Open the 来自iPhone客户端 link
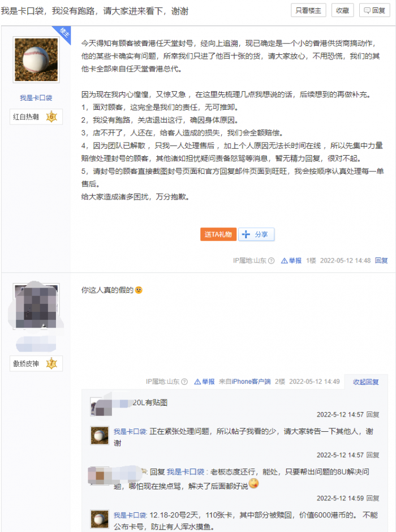The width and height of the screenshot is (396, 532). (x=245, y=381)
